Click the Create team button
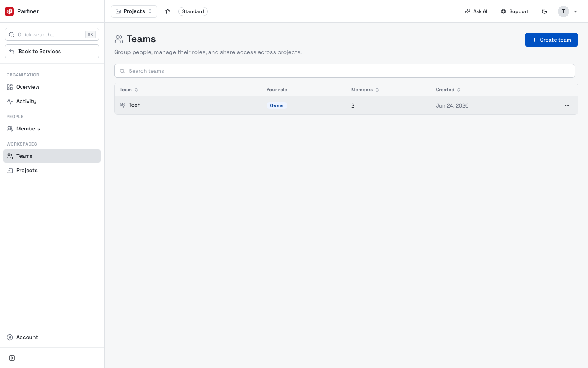Viewport: 588px width, 368px height. pyautogui.click(x=551, y=40)
